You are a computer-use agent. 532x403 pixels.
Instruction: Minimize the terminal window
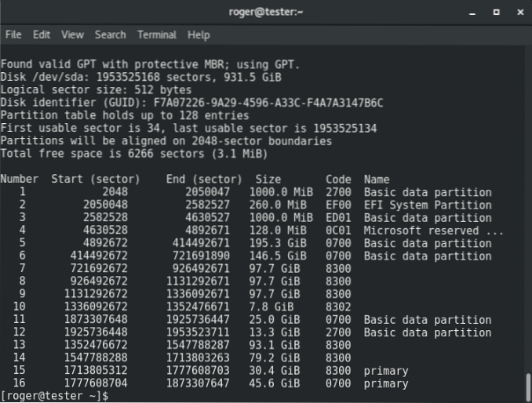(472, 13)
